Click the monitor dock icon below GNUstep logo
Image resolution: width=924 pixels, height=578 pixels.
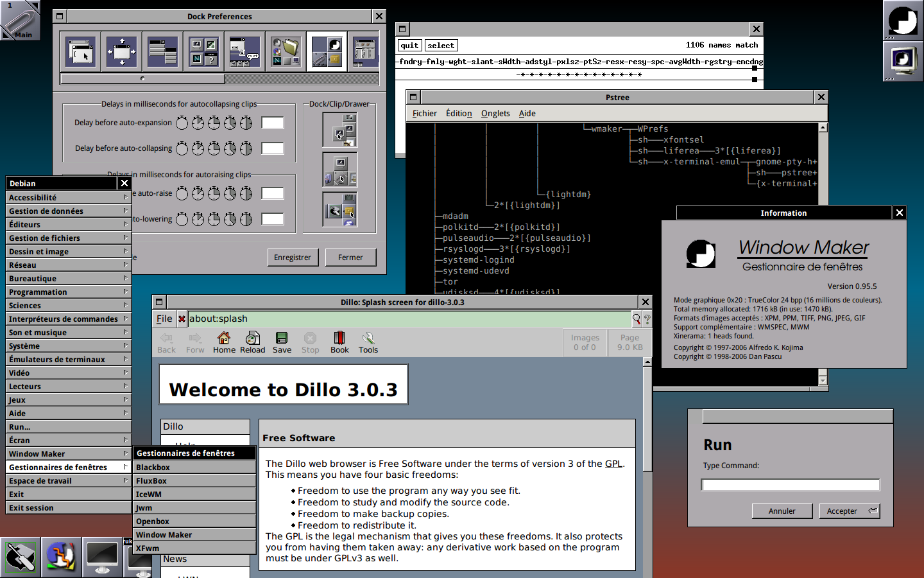point(903,61)
